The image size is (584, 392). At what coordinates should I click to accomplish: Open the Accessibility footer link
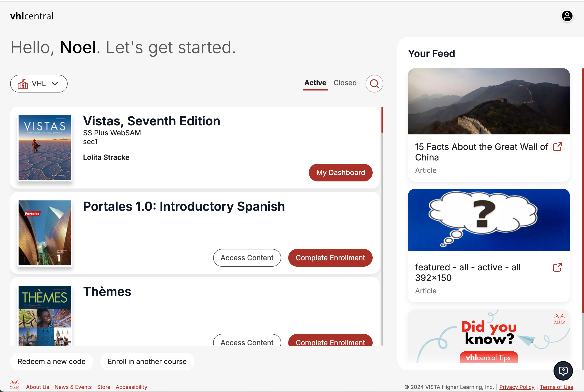click(x=131, y=387)
